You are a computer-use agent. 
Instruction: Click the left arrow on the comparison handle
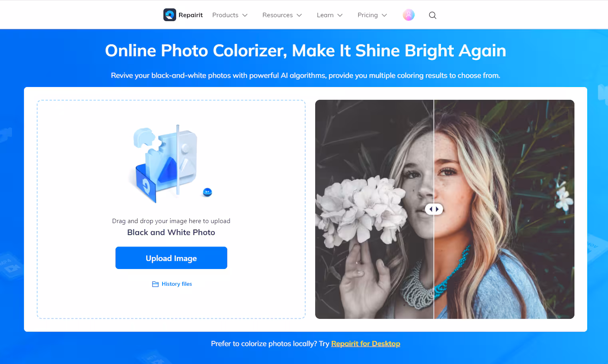pyautogui.click(x=431, y=209)
